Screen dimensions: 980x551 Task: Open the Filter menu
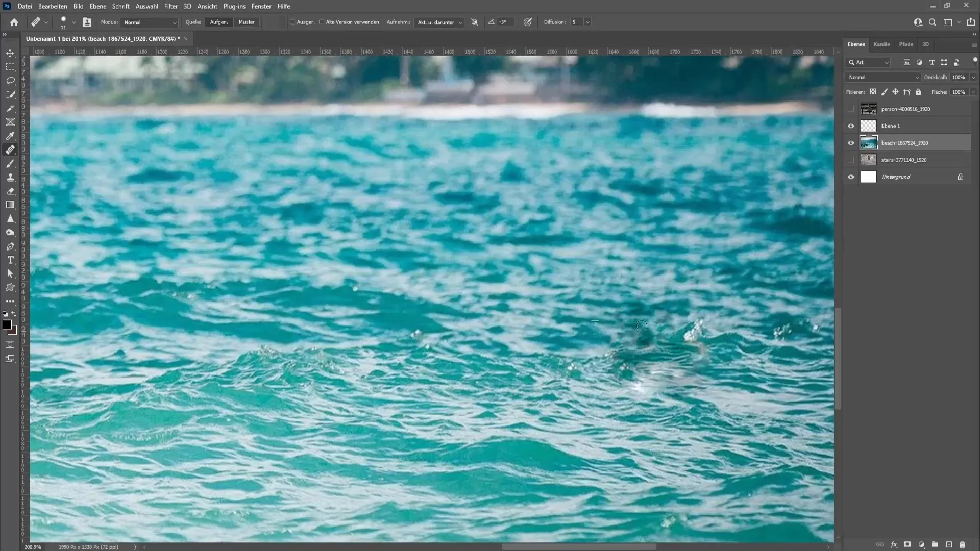(x=170, y=6)
